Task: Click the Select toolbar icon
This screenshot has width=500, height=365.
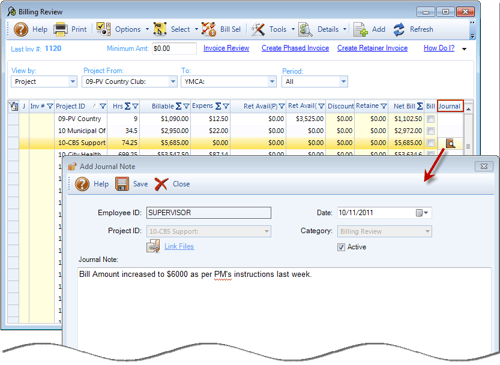Action: tap(160, 29)
